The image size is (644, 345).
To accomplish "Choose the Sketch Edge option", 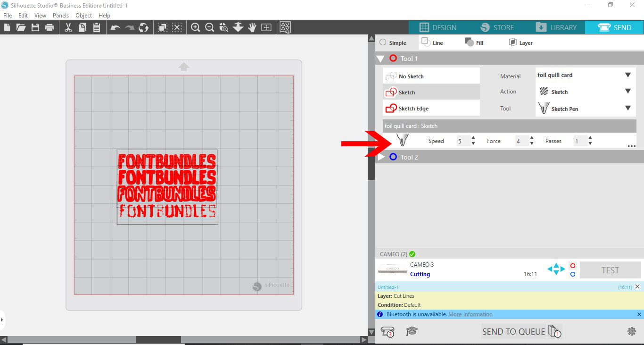I will (x=431, y=108).
